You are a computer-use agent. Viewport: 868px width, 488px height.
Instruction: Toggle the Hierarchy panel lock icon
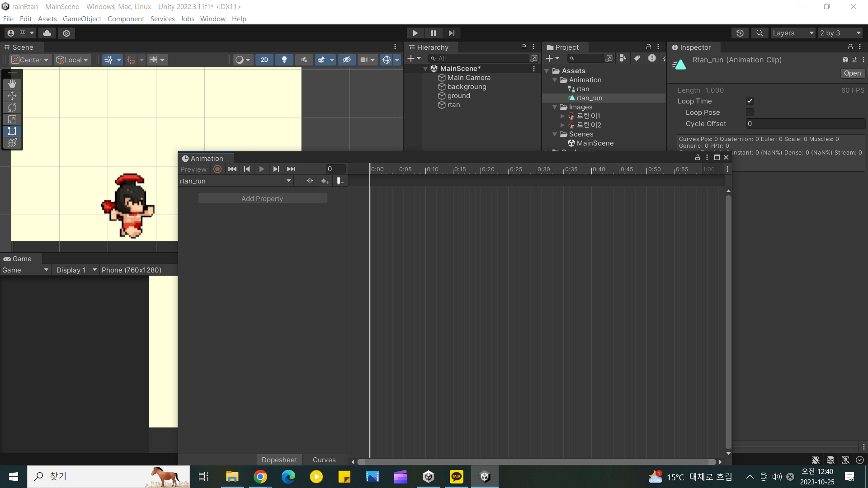pyautogui.click(x=524, y=47)
